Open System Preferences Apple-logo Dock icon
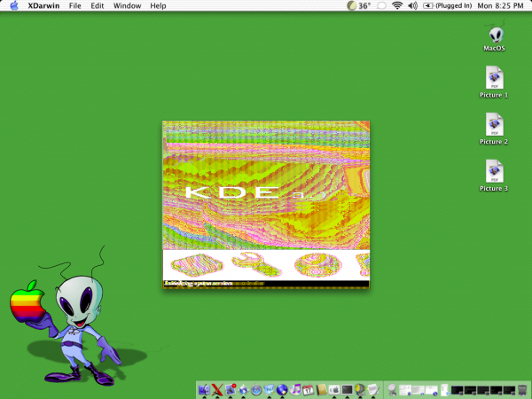 (x=334, y=390)
